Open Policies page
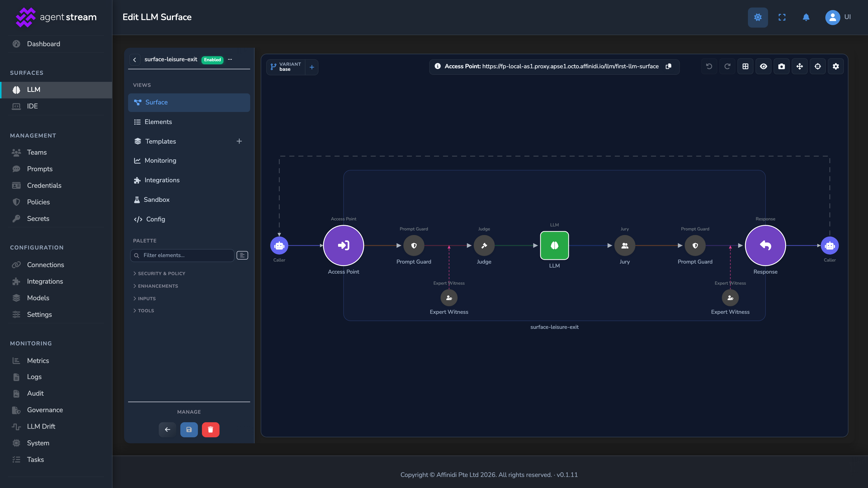This screenshot has height=488, width=868. 56,202
